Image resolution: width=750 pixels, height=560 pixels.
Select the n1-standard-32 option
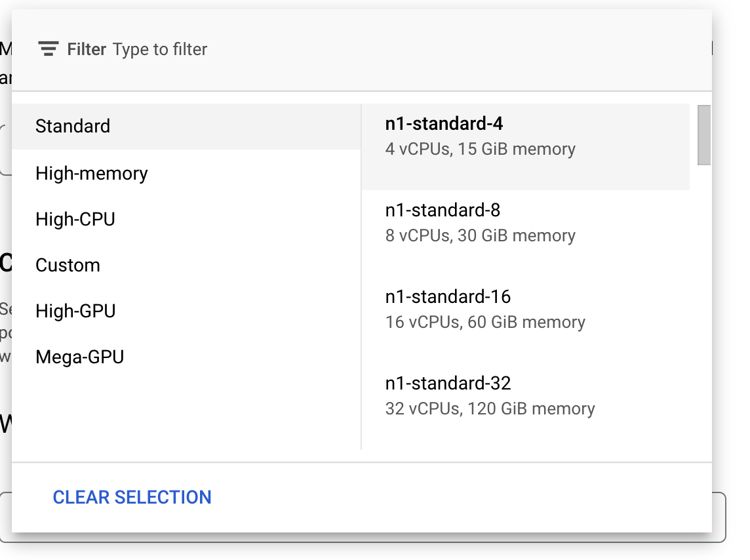click(448, 383)
